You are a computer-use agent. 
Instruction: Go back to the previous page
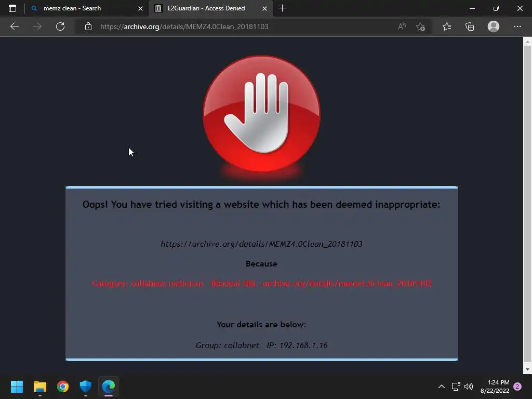point(14,26)
